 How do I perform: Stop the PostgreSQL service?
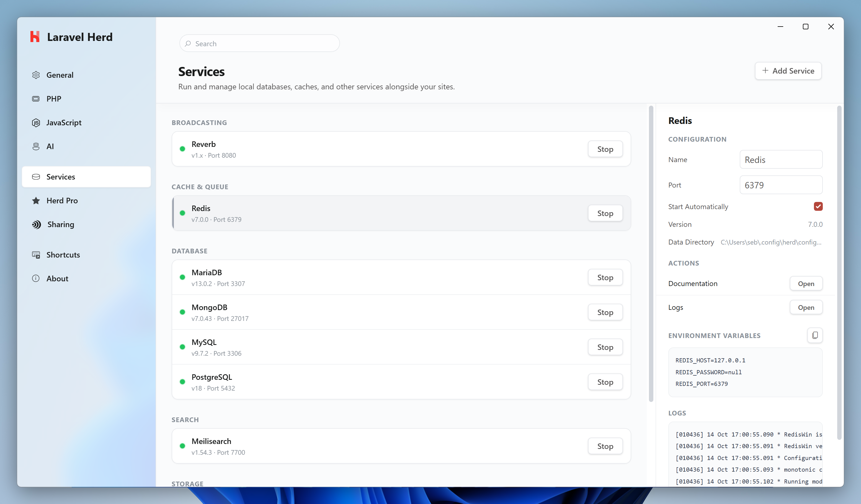coord(605,382)
